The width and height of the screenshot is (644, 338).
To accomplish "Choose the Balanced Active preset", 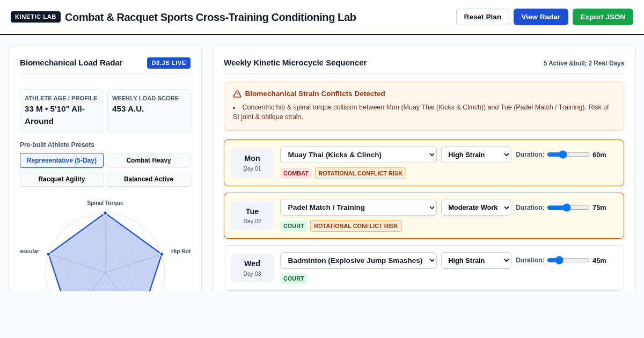I will point(149,179).
